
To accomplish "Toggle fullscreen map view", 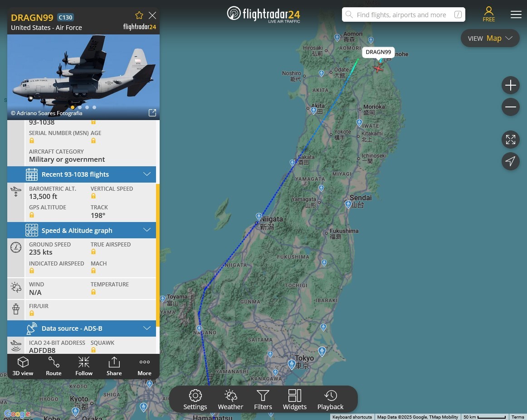I will click(511, 140).
